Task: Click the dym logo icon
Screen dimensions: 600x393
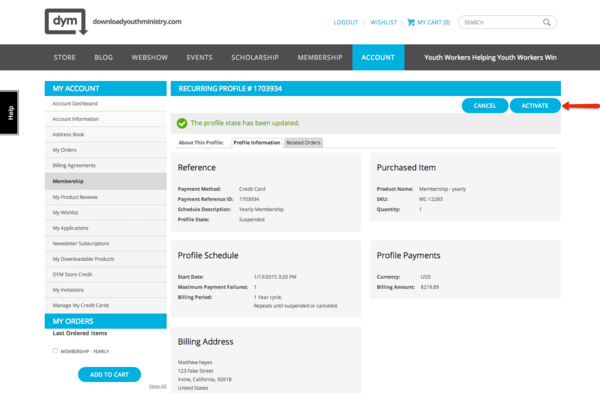Action: 66,22
